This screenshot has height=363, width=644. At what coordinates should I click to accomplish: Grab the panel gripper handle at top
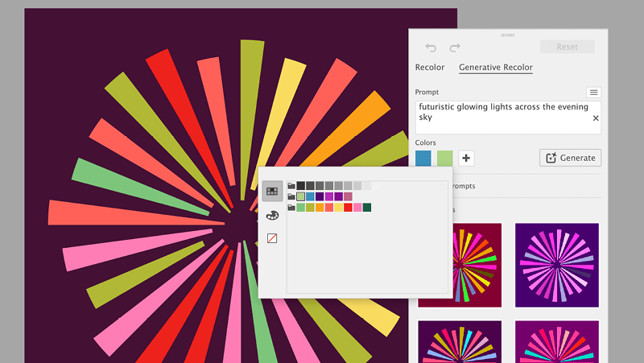point(508,35)
